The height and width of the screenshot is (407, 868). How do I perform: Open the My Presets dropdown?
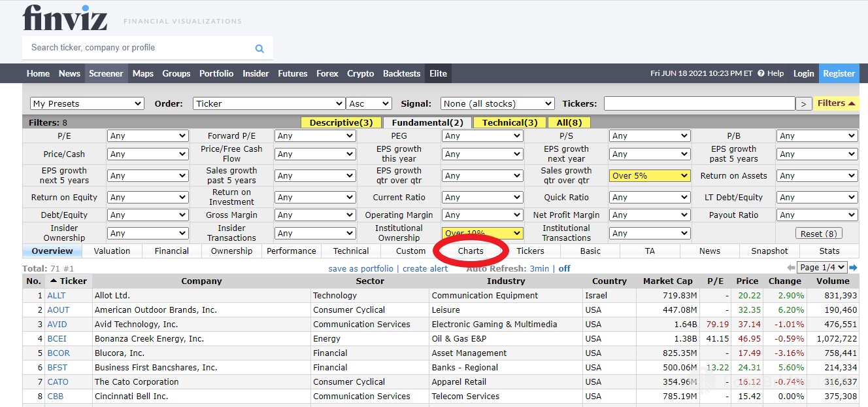(x=87, y=103)
